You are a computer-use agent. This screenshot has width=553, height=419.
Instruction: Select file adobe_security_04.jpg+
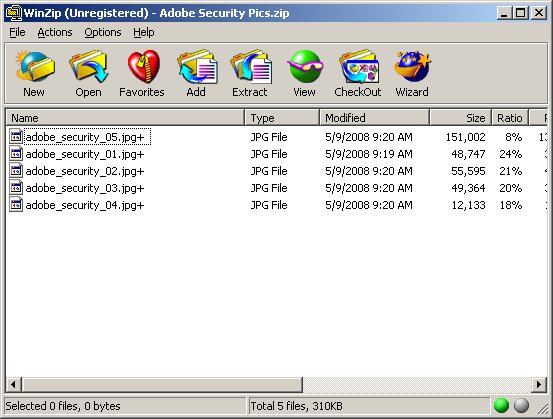(85, 205)
